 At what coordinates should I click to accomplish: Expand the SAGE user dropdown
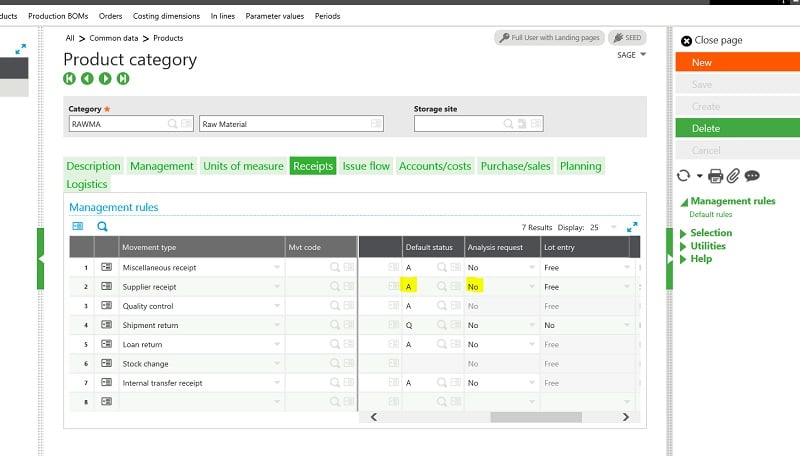tap(643, 55)
